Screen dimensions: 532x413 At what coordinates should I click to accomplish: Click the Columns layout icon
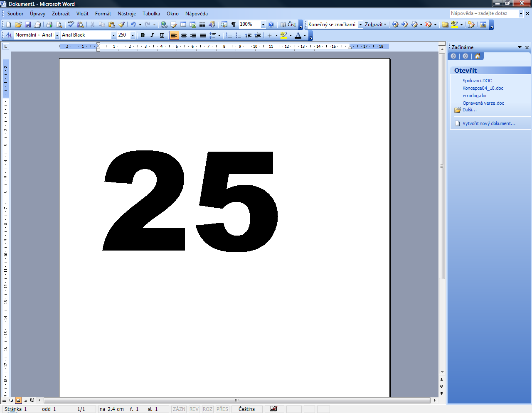202,25
